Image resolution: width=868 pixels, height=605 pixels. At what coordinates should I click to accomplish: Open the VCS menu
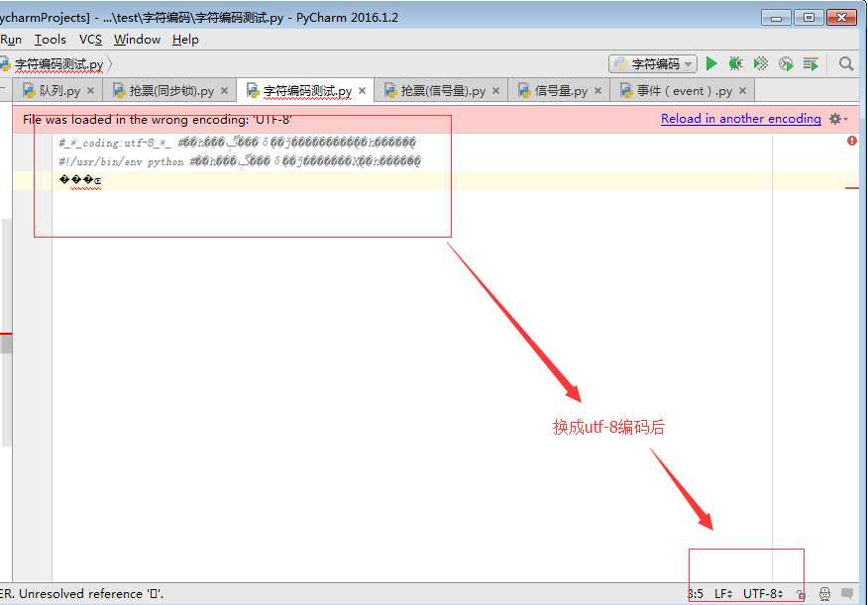90,40
